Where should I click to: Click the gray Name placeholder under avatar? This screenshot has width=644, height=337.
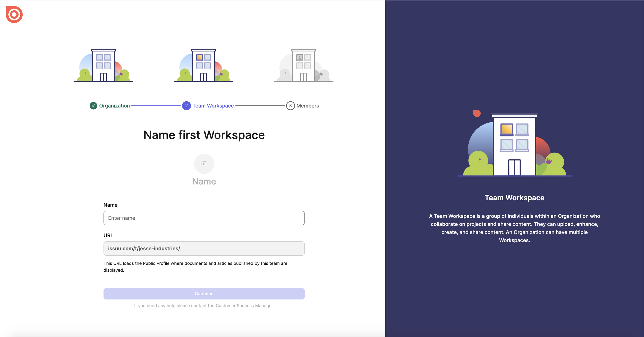coord(204,182)
